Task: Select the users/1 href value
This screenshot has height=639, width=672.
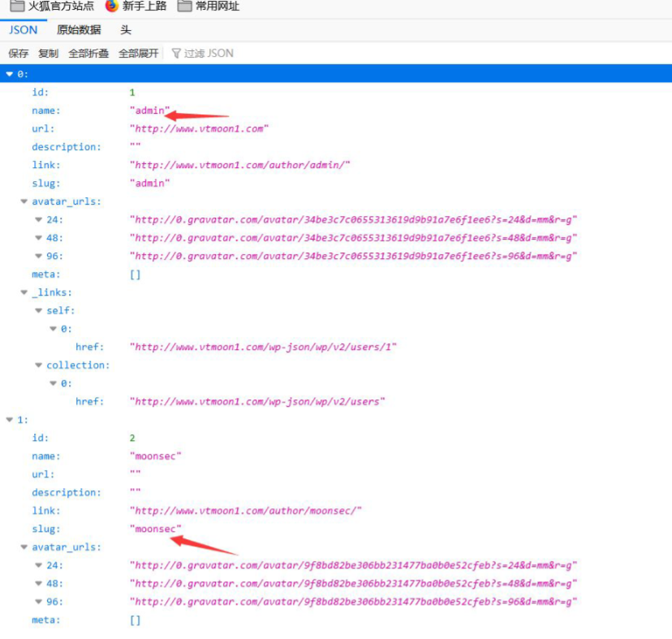Action: tap(263, 348)
